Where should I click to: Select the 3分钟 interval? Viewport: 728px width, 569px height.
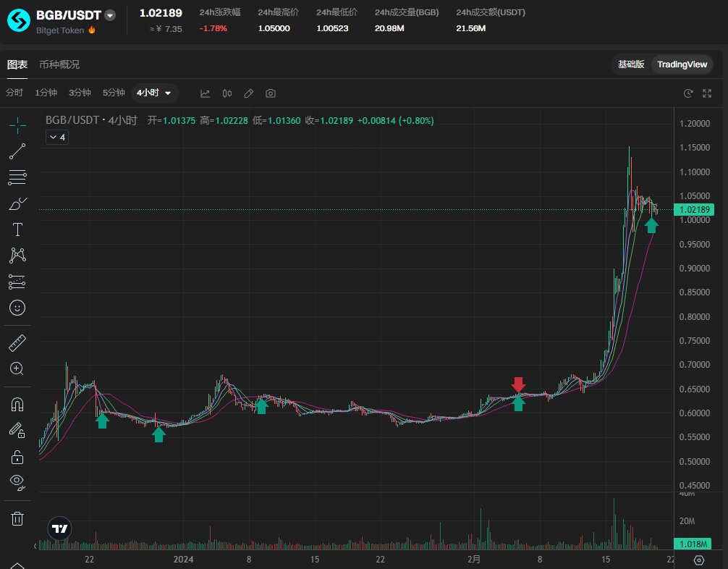click(x=80, y=93)
